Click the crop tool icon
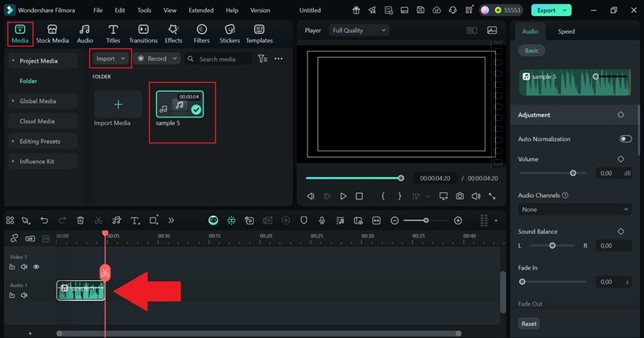Screen dimensions: 644x338 [x=153, y=221]
